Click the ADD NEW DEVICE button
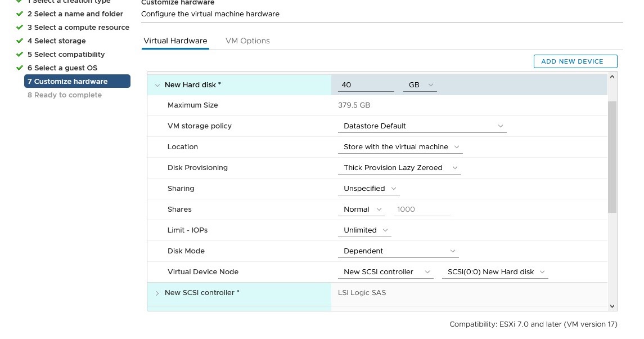 [575, 61]
